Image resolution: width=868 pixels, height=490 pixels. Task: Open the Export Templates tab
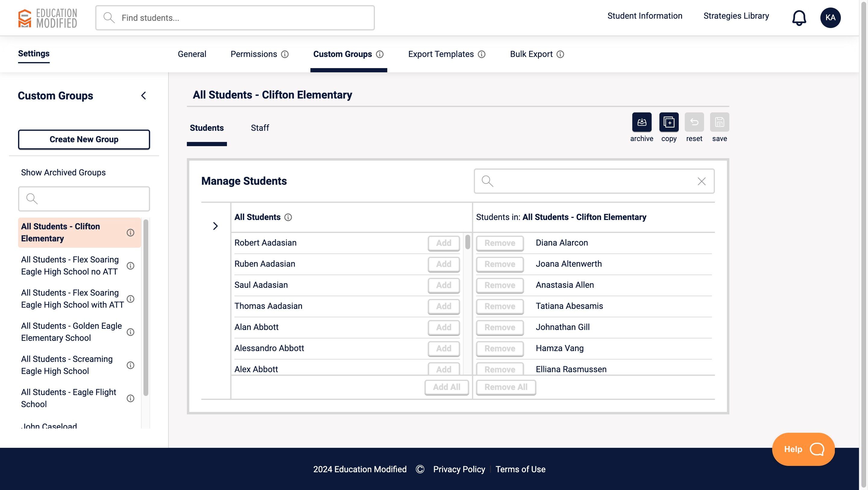pos(441,54)
